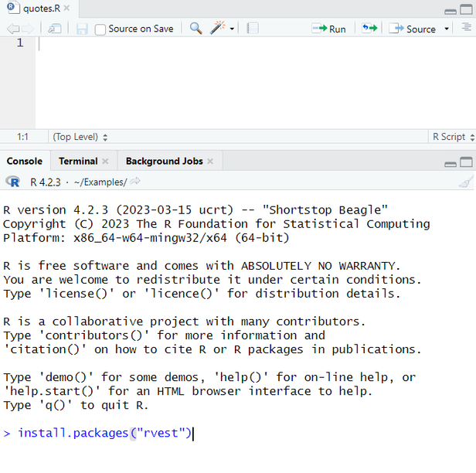Close the Terminal tab
The width and height of the screenshot is (476, 473).
tap(105, 161)
